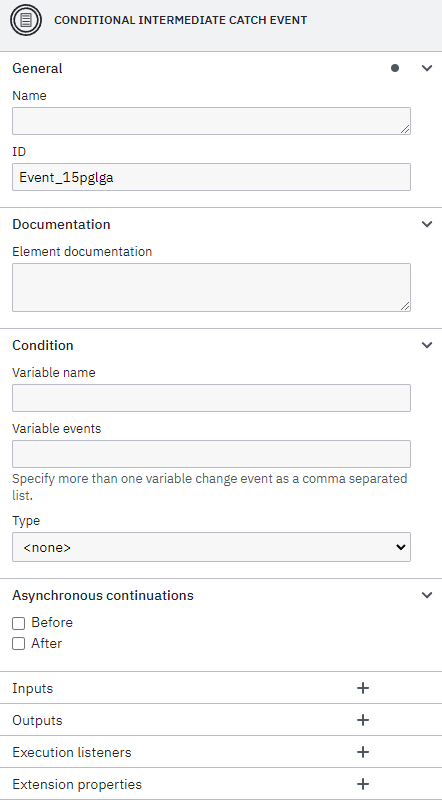Click the General section edited dot indicator
This screenshot has height=812, width=442.
point(395,68)
